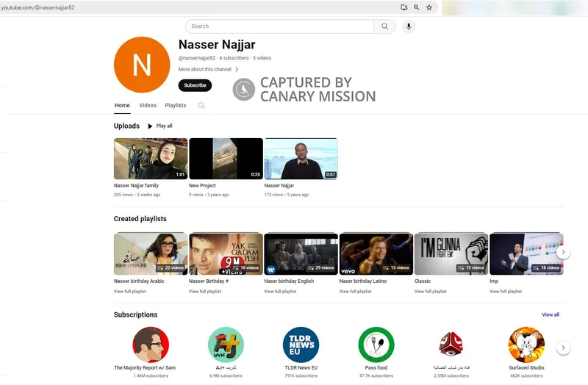This screenshot has height=385, width=588.
Task: Open Classic playlist thumbnail
Action: click(451, 253)
